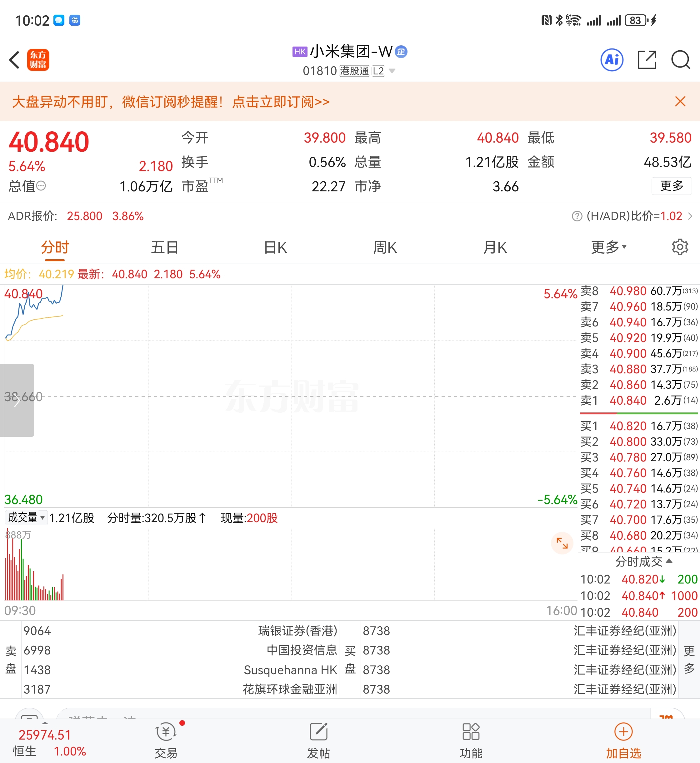Open chart settings gear icon
The height and width of the screenshot is (763, 700).
point(680,247)
